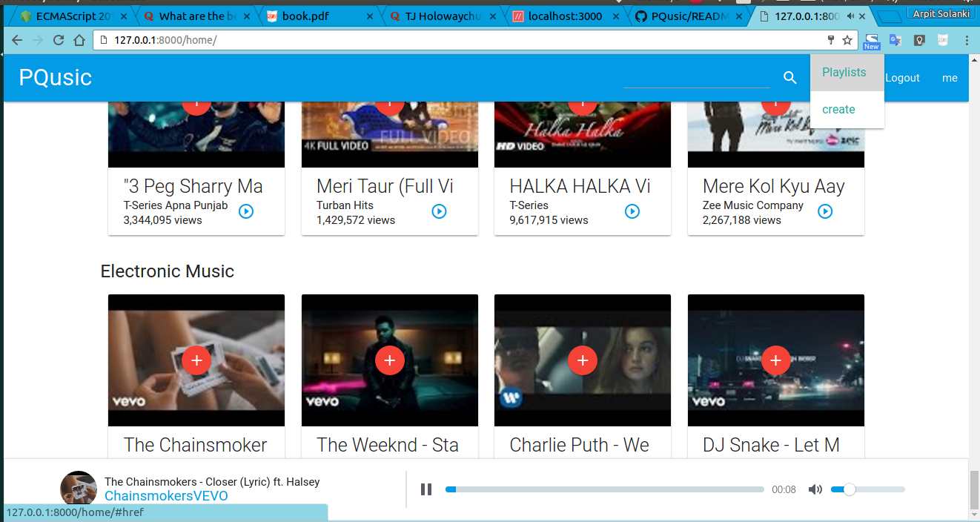Add Charlie Puth song with plus button
This screenshot has height=522, width=980.
pos(583,360)
